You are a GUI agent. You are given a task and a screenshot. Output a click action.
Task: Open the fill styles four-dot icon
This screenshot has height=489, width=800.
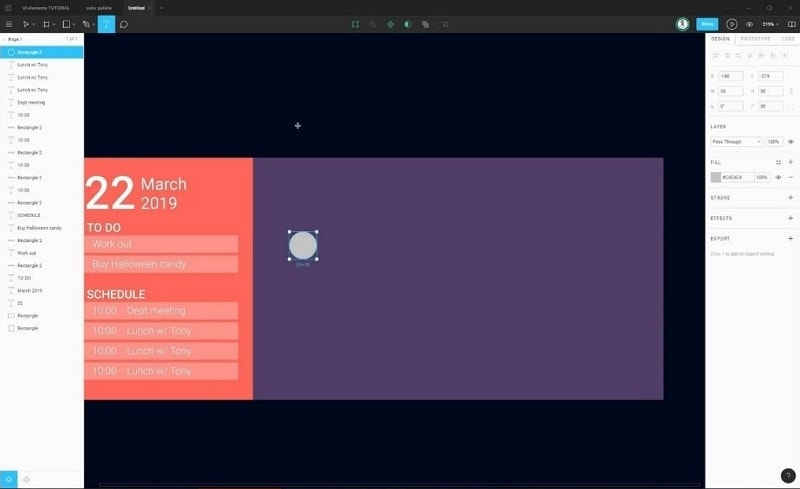[x=778, y=162]
